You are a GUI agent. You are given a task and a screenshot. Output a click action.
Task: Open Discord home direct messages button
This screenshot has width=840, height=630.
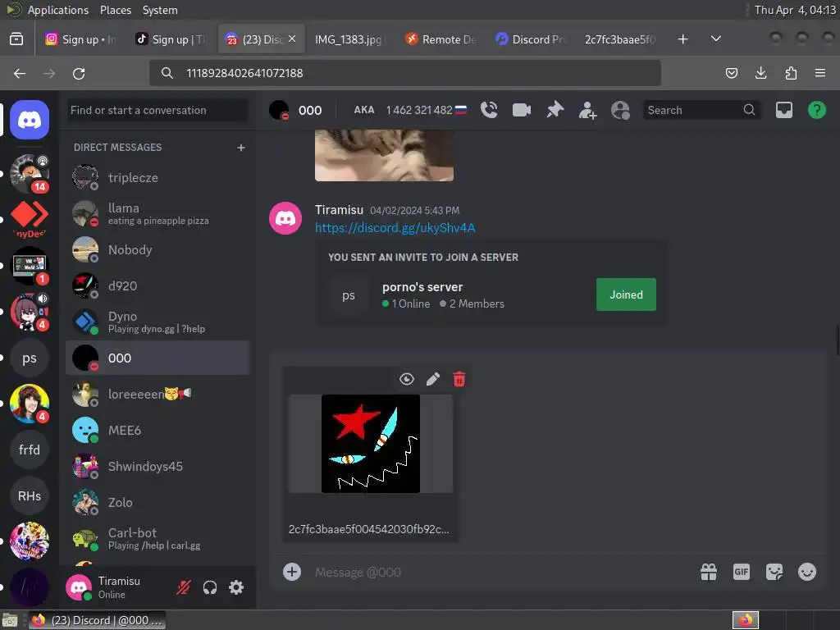click(30, 120)
